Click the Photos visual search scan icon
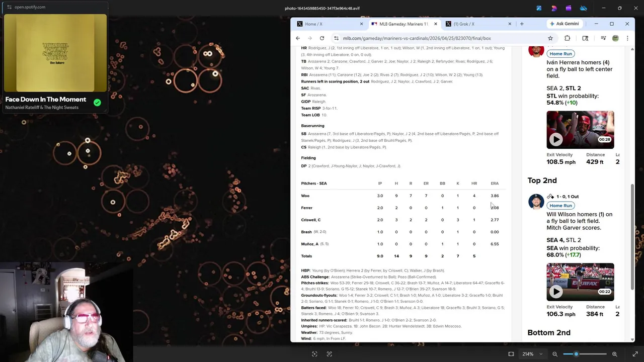This screenshot has height=362, width=644. 314,354
